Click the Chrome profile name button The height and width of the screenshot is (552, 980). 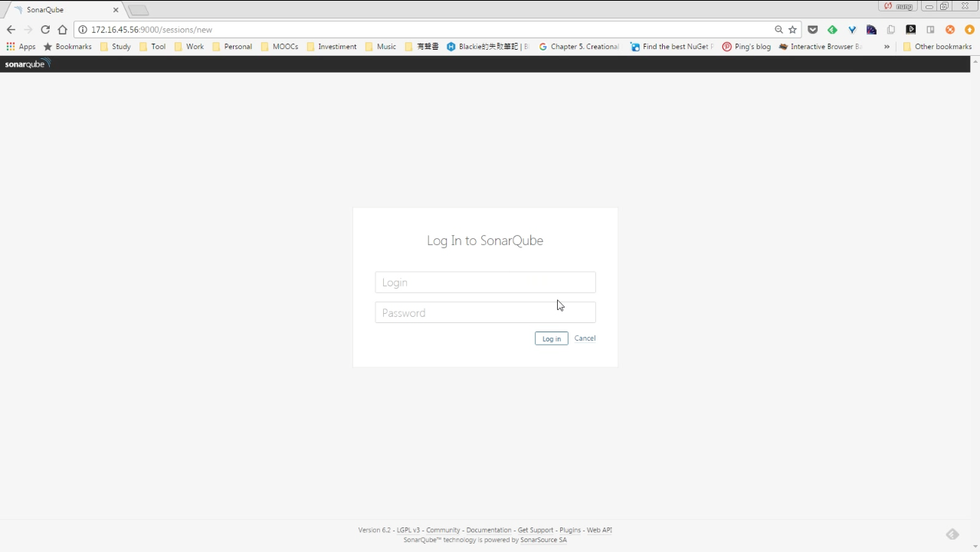898,6
